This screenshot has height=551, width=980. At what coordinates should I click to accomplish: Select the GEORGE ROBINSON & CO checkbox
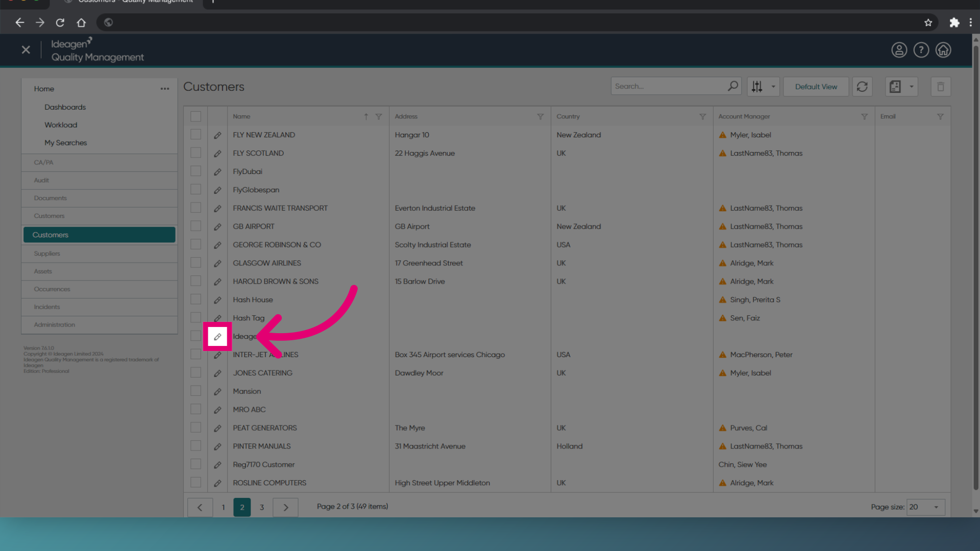(x=195, y=244)
